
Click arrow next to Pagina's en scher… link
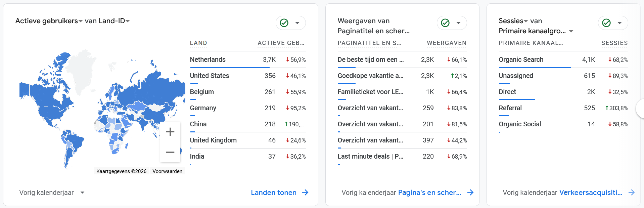click(x=470, y=193)
